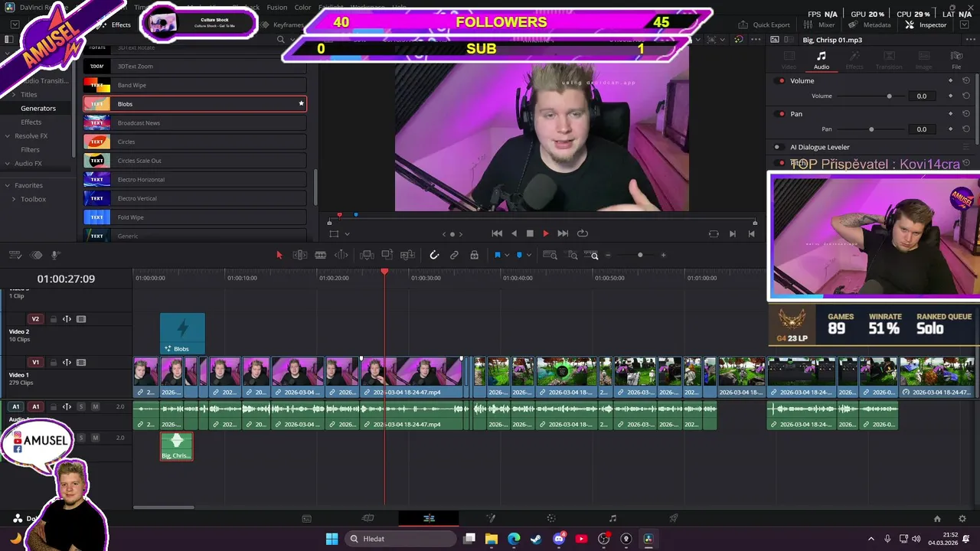Screen dimensions: 980x551
Task: Expand the Toolbox tree node
Action: click(x=13, y=199)
